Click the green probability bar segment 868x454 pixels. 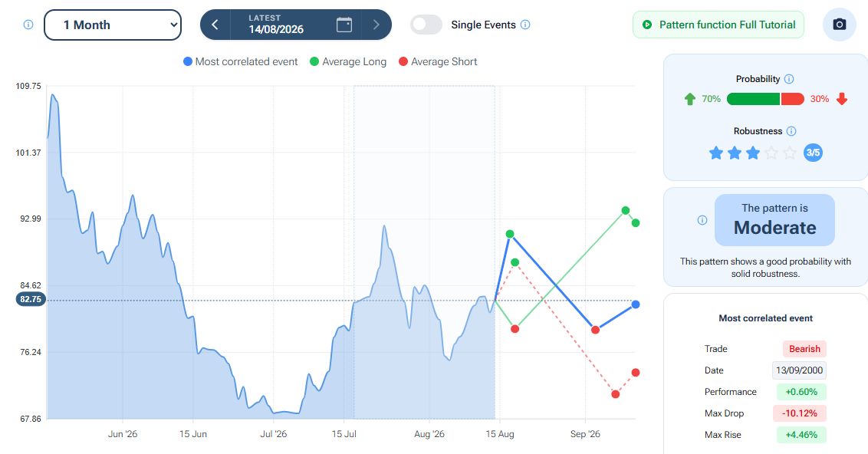click(x=753, y=99)
